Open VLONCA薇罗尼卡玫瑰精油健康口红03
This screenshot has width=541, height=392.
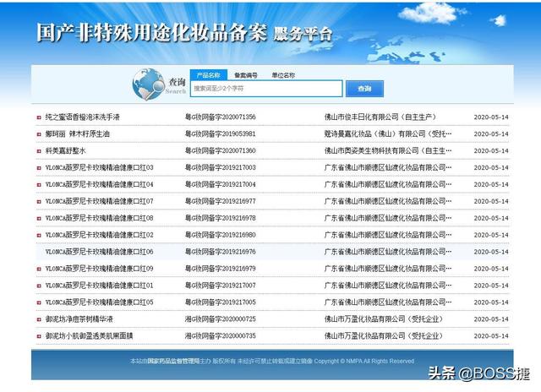[100, 167]
